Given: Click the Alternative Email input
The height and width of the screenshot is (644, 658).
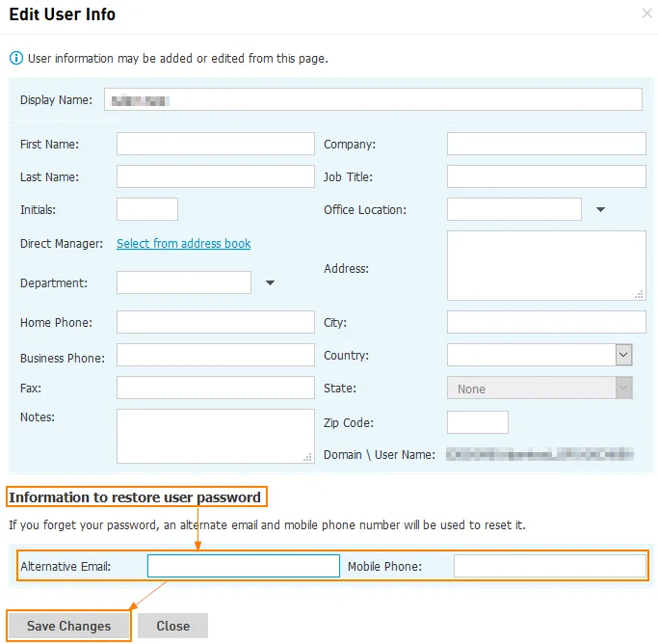Looking at the screenshot, I should click(244, 566).
